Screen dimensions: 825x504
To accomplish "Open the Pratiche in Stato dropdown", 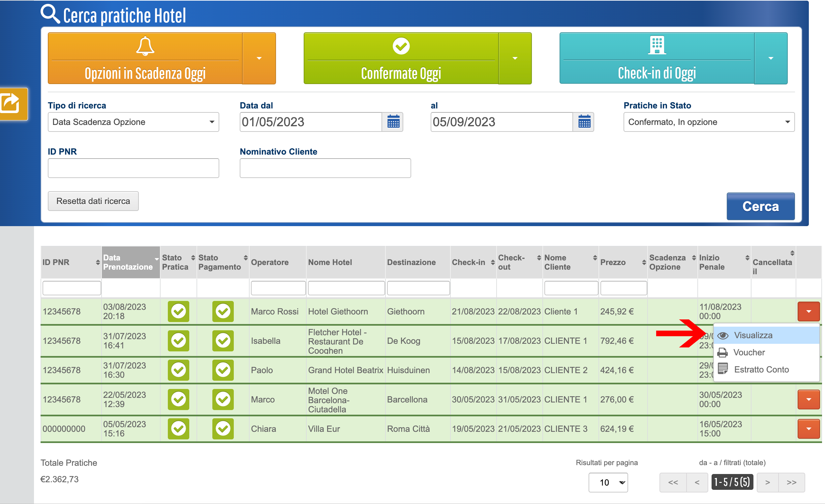I will coord(709,122).
